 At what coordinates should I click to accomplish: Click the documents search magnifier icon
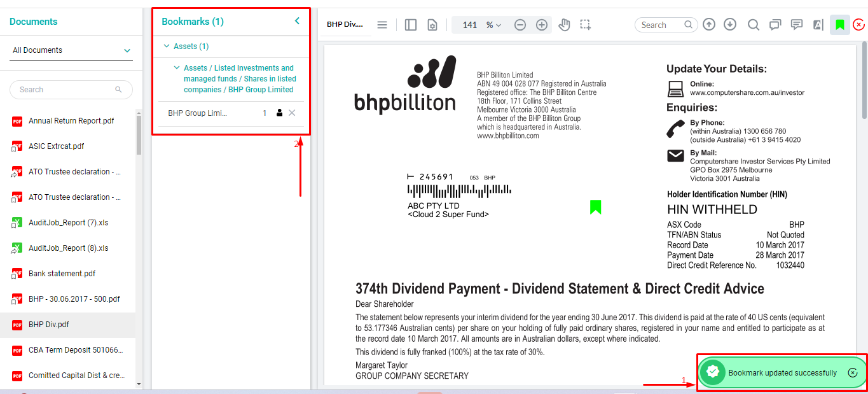118,90
